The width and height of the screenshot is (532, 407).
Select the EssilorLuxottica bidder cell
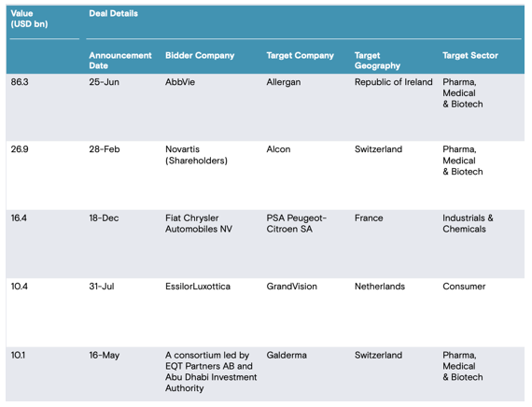point(198,287)
